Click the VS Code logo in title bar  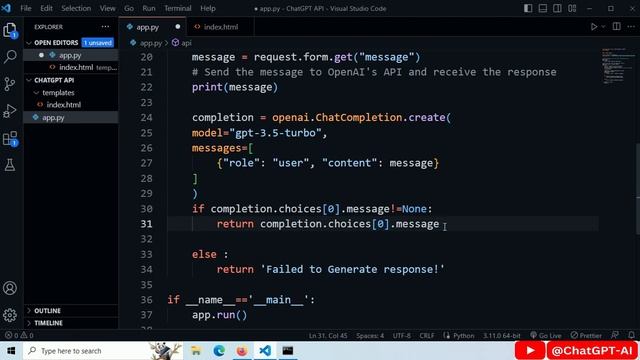[6, 8]
